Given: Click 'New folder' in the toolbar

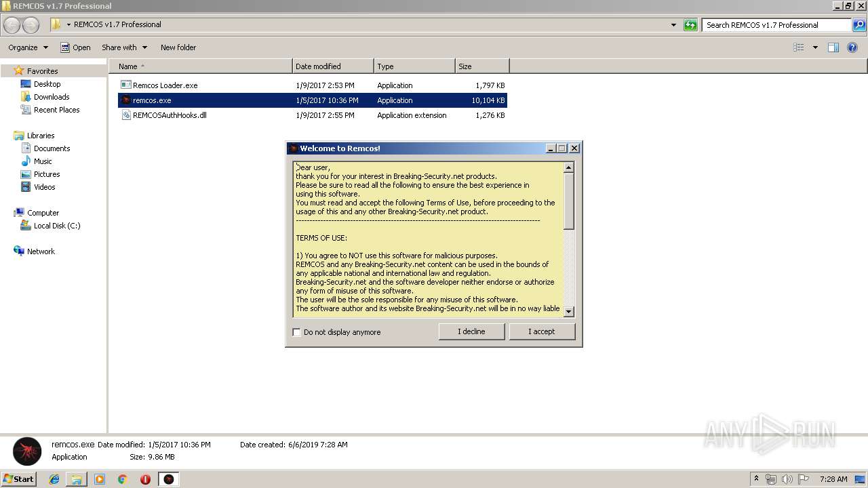Looking at the screenshot, I should [x=178, y=47].
